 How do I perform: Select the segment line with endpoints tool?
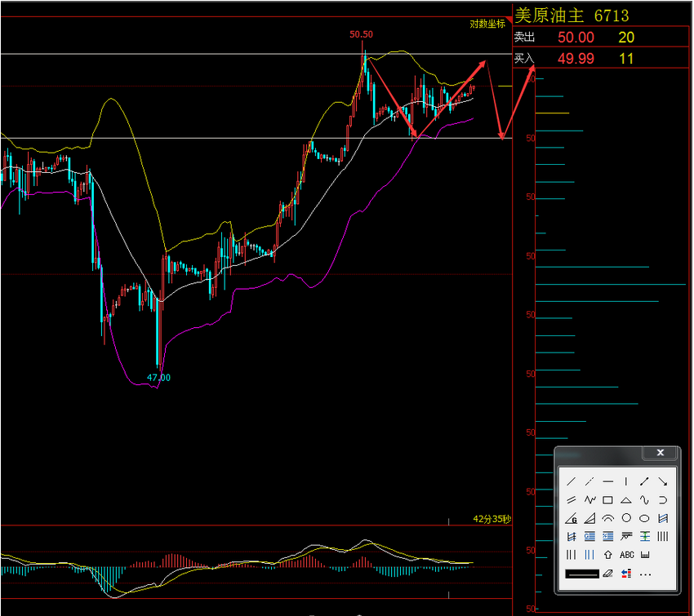coord(644,481)
